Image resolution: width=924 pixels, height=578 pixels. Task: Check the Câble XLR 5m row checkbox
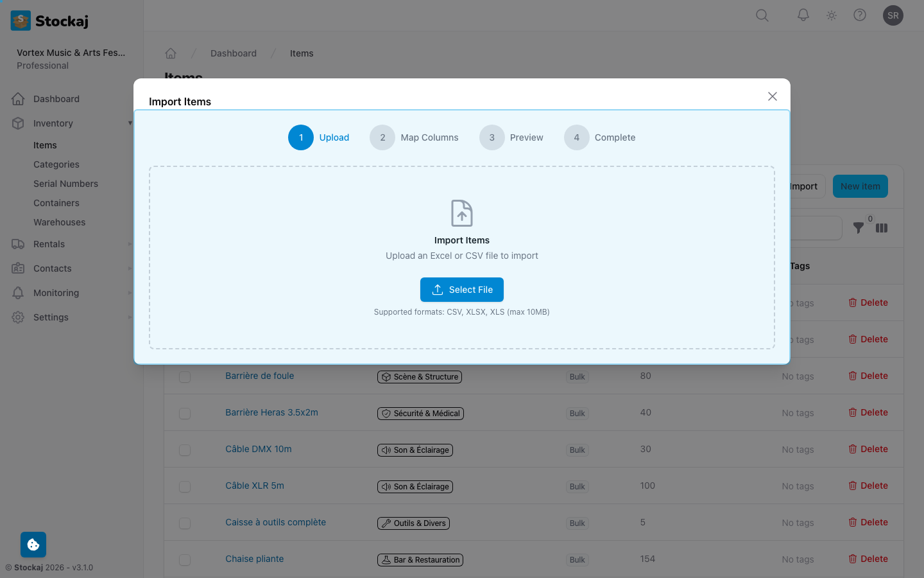pyautogui.click(x=185, y=487)
